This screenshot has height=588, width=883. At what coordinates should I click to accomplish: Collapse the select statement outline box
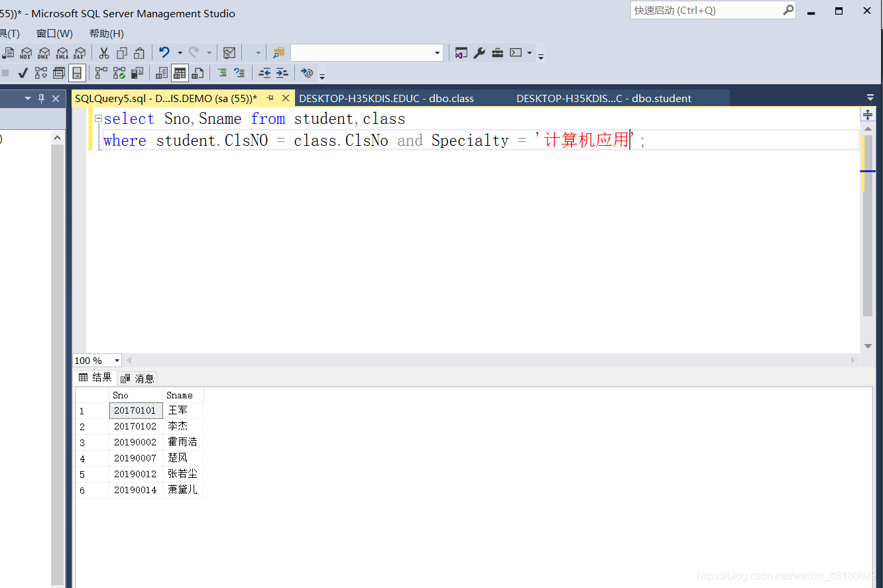click(x=98, y=119)
